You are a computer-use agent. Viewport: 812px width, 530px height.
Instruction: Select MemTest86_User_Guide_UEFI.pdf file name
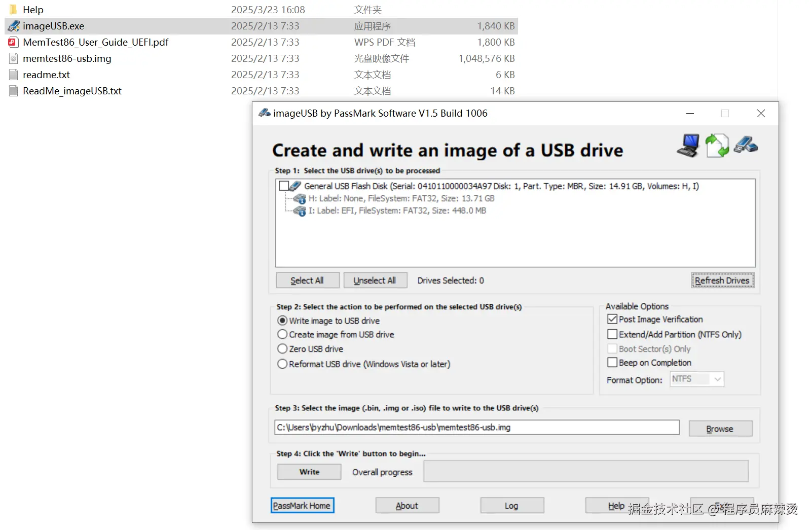point(96,42)
